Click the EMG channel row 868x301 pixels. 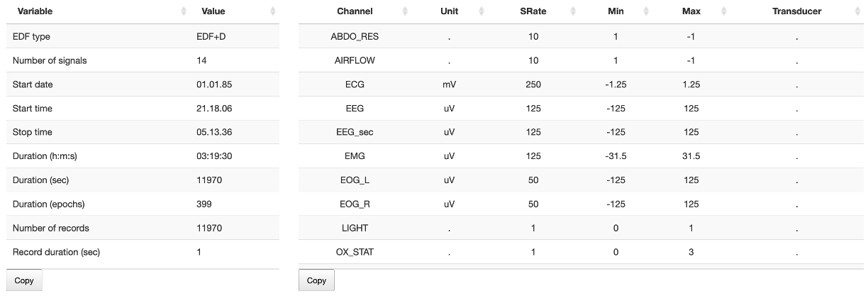tap(355, 156)
